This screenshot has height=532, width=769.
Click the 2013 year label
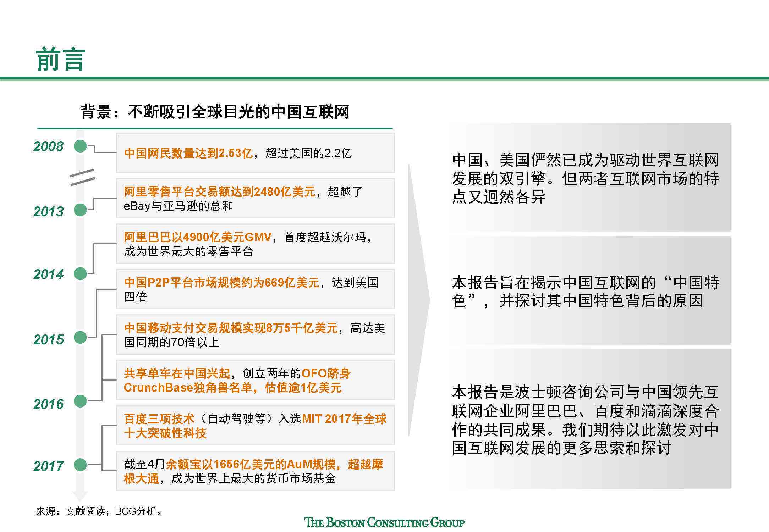tap(49, 211)
